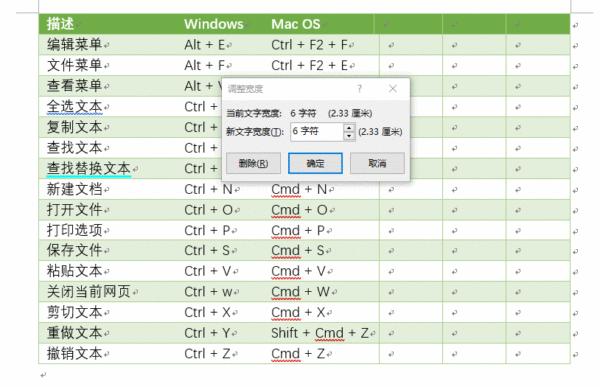Click the 全选文本 cell

click(x=74, y=106)
